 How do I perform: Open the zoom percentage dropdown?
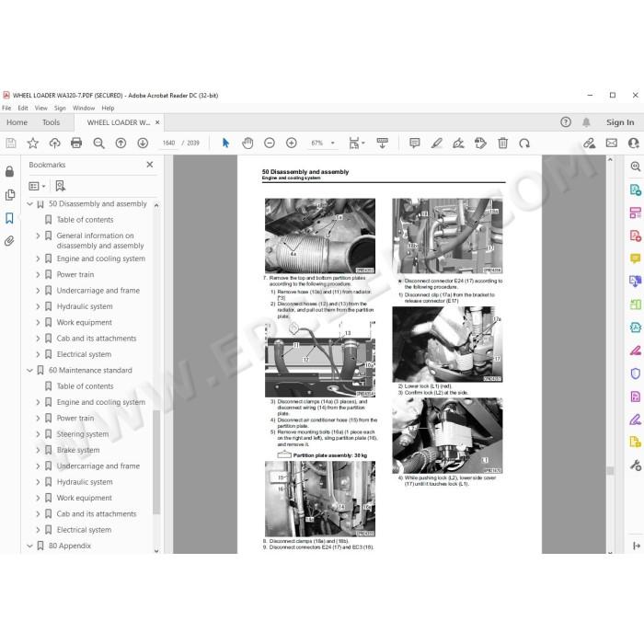(333, 143)
